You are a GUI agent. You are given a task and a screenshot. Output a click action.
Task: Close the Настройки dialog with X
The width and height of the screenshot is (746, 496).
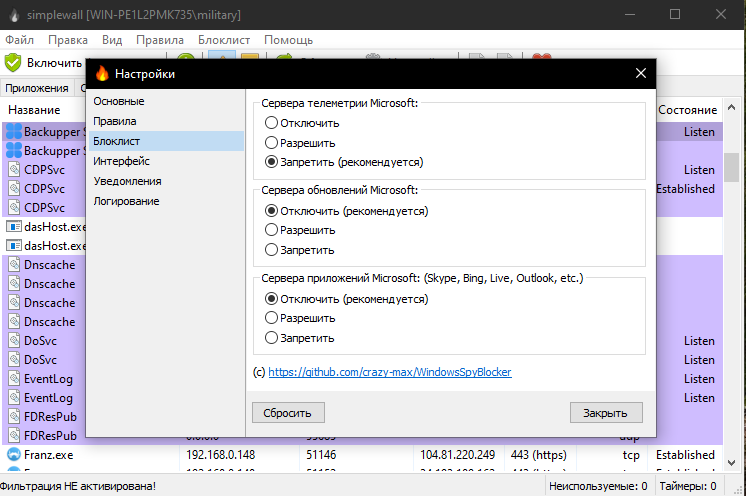(x=641, y=73)
